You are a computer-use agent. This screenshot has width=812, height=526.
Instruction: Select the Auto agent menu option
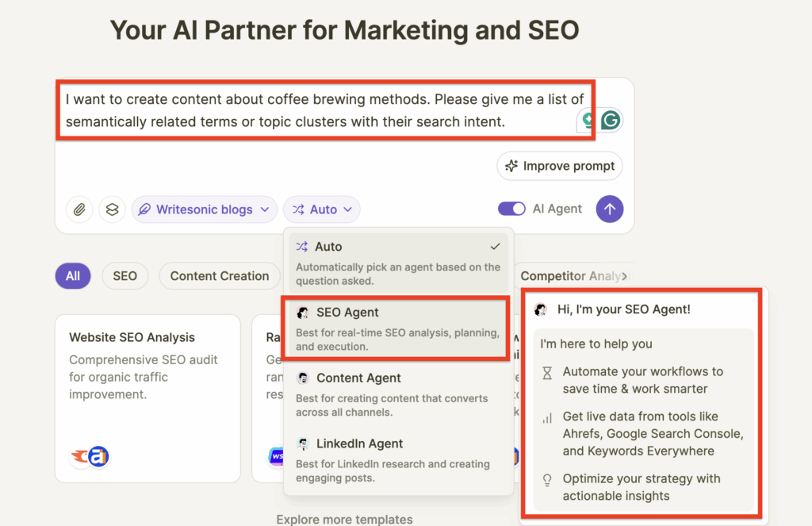[x=398, y=263]
